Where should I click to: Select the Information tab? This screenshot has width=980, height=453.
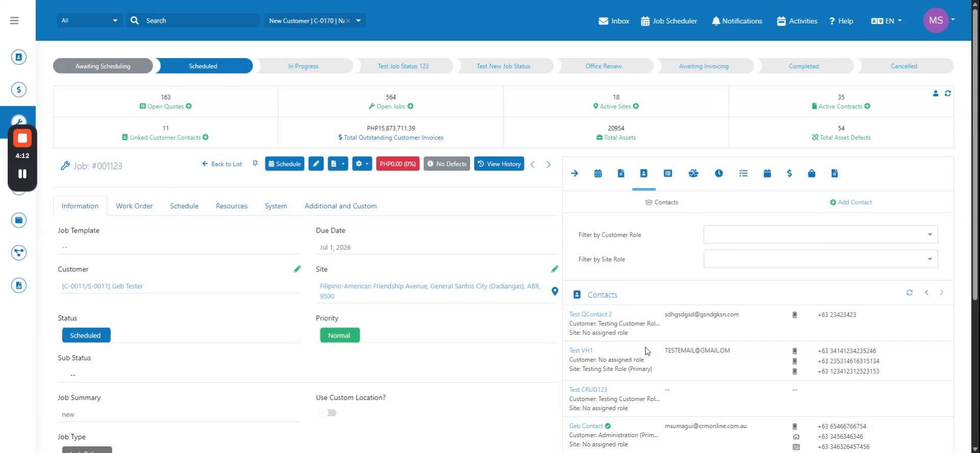[80, 206]
